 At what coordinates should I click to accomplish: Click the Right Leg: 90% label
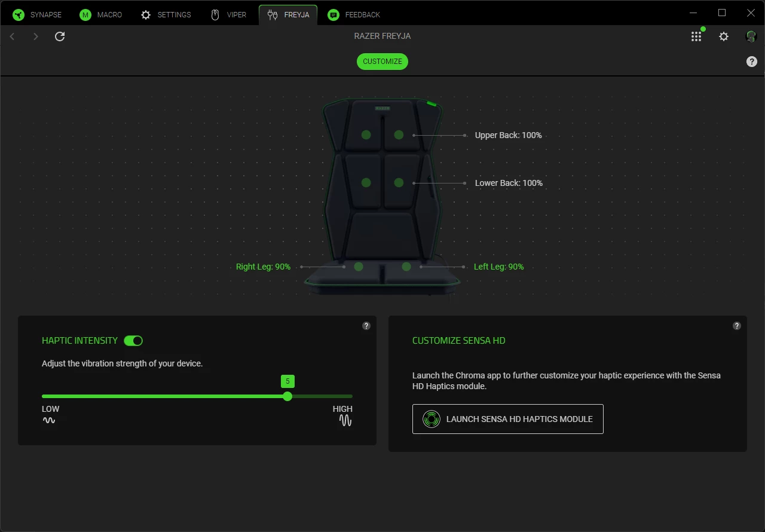[263, 267]
